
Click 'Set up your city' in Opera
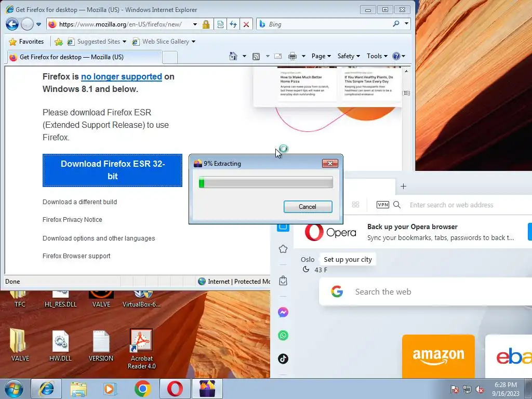(x=348, y=260)
